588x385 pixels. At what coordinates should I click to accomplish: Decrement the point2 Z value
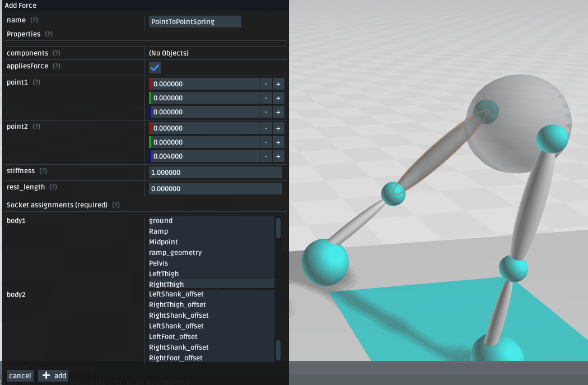tap(265, 156)
